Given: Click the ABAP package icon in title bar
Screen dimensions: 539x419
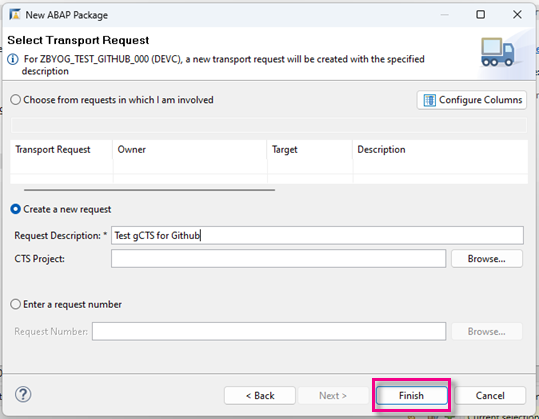Looking at the screenshot, I should click(15, 15).
